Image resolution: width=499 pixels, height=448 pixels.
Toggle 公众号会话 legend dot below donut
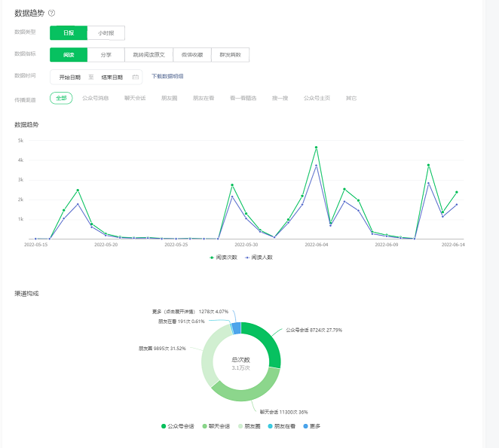pos(164,426)
